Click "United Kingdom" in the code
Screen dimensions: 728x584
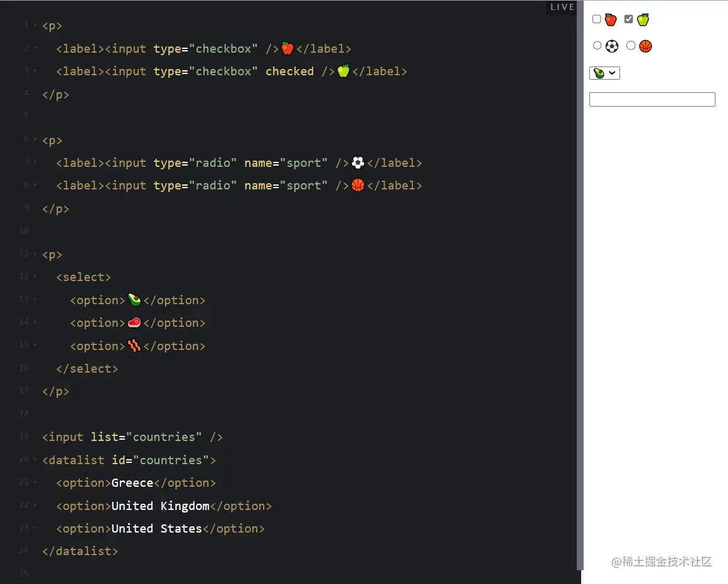[160, 506]
